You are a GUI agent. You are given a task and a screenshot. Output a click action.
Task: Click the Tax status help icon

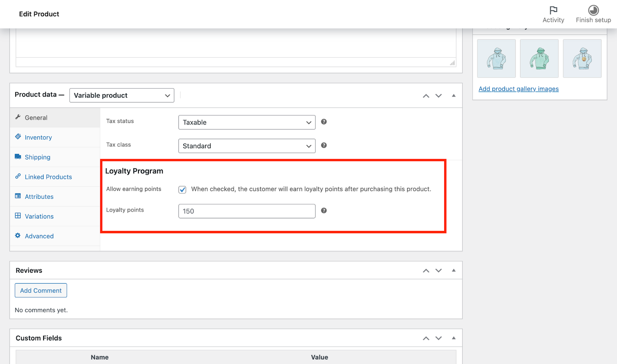click(324, 122)
